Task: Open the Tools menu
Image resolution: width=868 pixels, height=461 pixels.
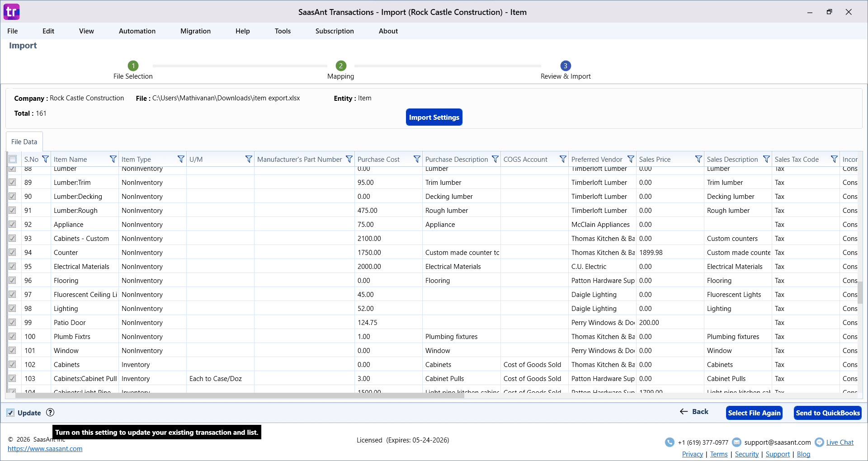Action: pyautogui.click(x=283, y=31)
